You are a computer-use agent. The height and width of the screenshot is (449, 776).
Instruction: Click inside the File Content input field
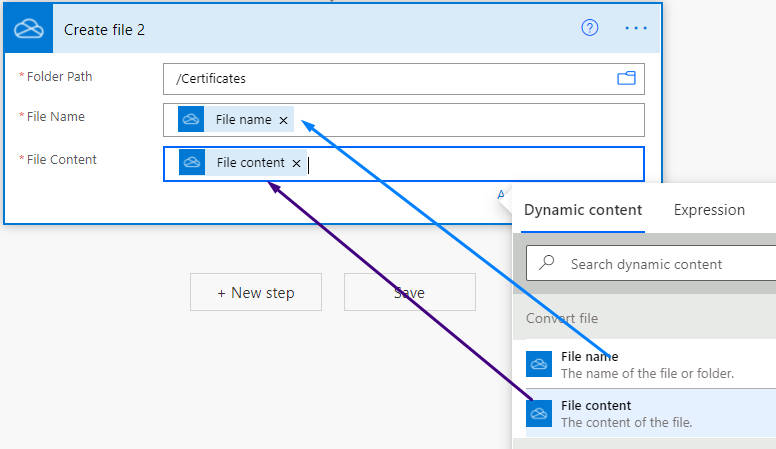[404, 164]
